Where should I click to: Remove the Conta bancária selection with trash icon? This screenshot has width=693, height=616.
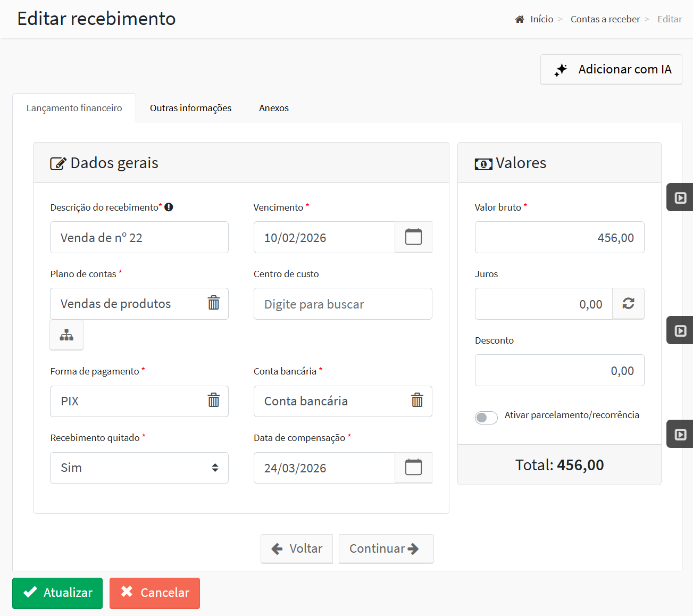tap(417, 401)
